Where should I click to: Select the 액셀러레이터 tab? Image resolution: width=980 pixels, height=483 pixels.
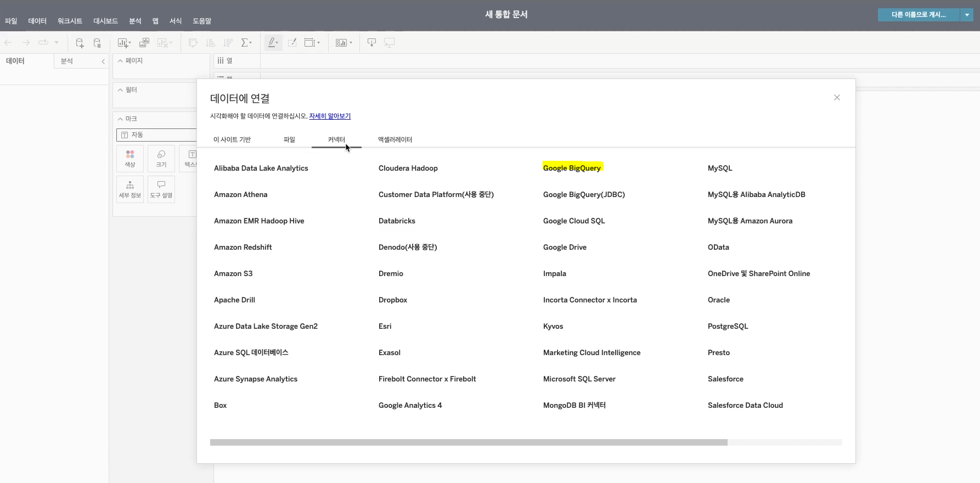(x=395, y=139)
